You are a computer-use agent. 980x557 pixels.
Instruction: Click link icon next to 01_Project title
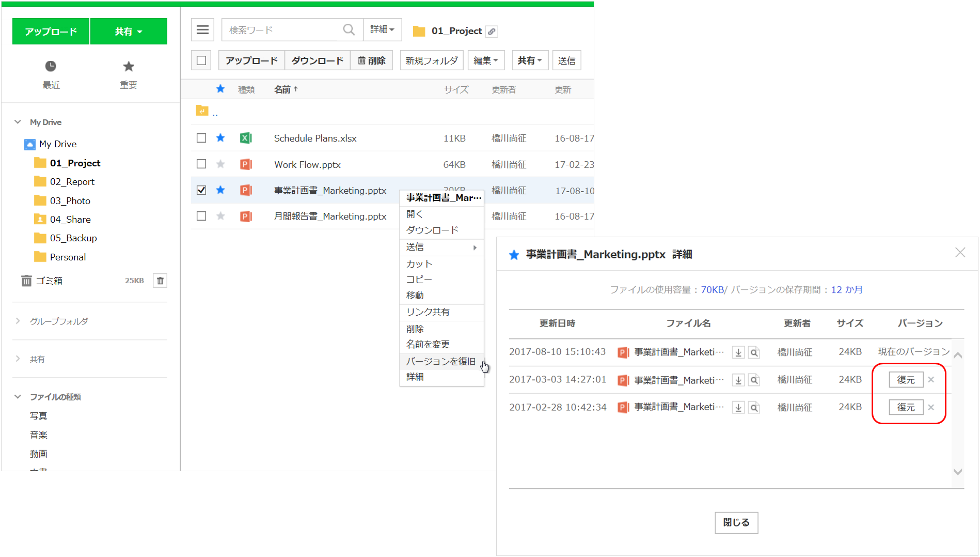[492, 32]
